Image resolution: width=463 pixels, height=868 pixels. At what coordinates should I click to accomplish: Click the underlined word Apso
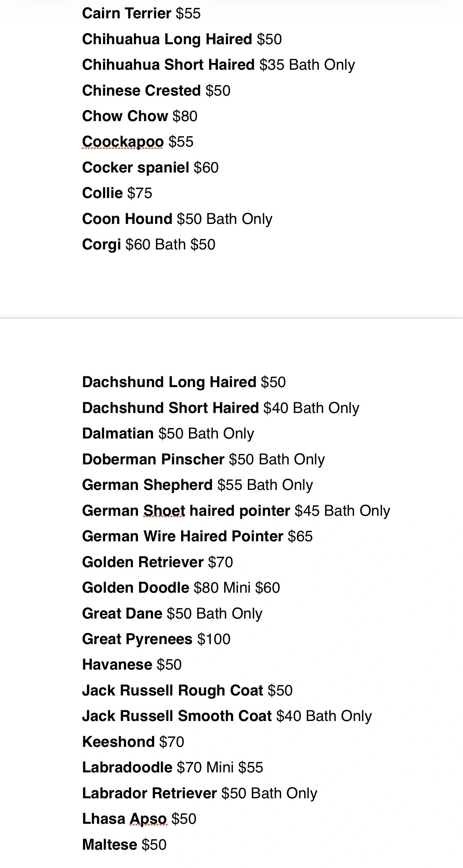(148, 819)
